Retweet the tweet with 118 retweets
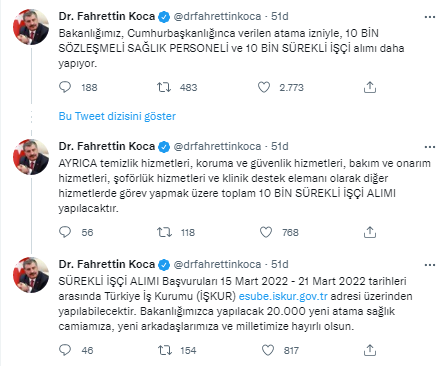The image size is (447, 366). 164,232
